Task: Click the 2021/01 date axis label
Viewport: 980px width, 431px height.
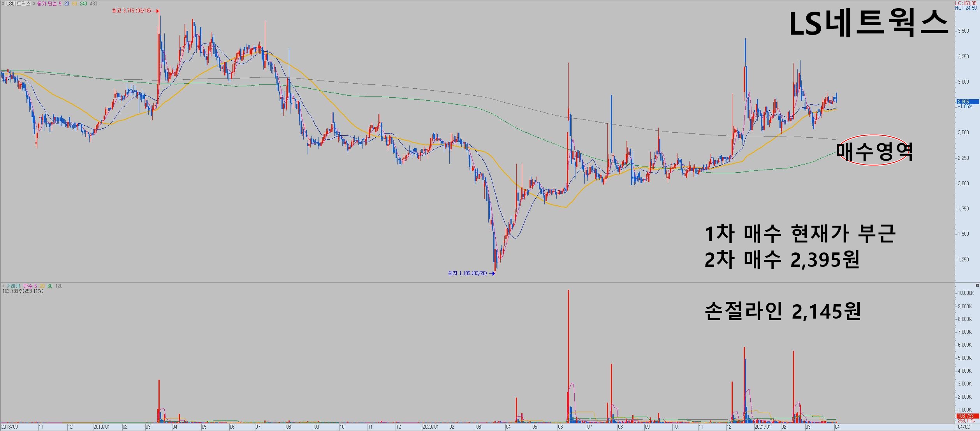Action: pyautogui.click(x=763, y=427)
